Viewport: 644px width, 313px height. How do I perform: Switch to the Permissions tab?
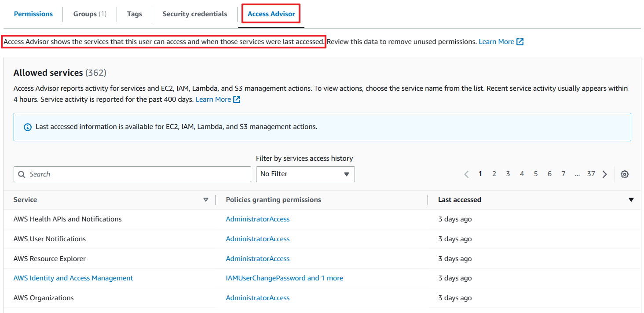click(33, 14)
